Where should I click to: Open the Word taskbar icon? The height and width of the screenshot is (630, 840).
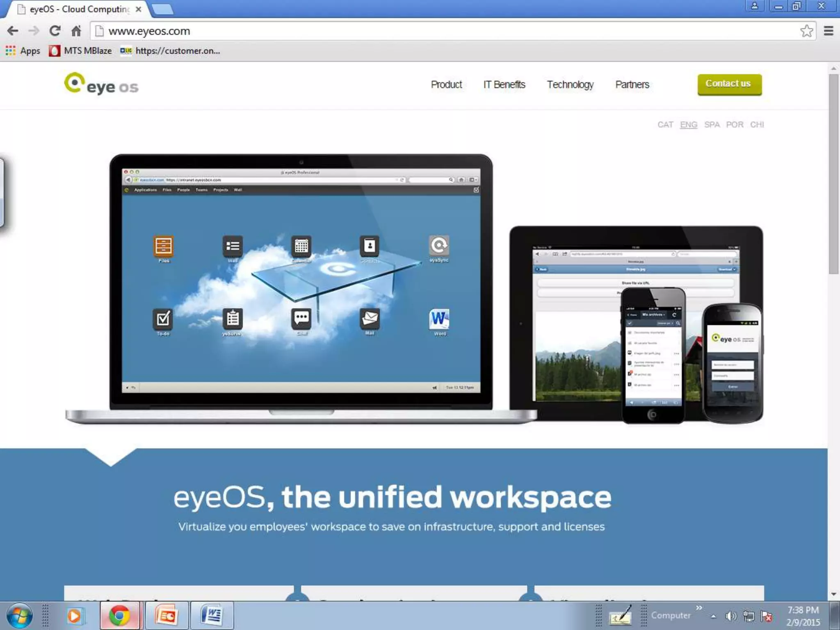point(212,616)
